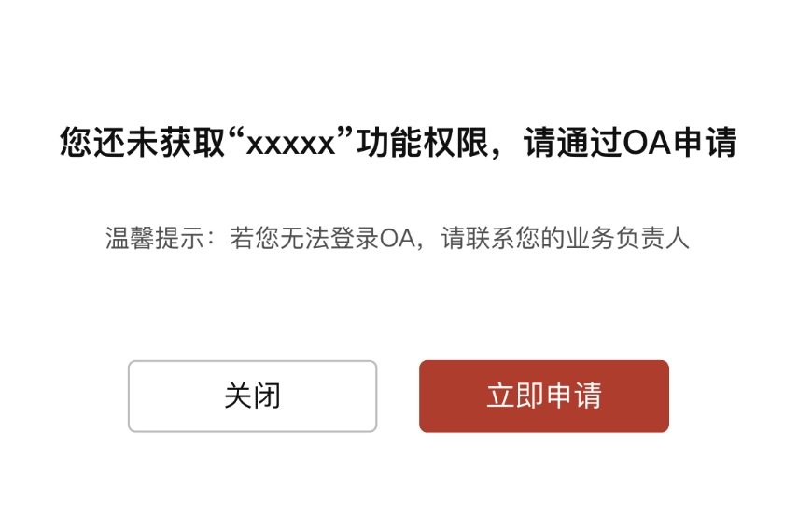Click the 温馨提示 label in the grey hint
Viewport: 812px width, 528px height.
pyautogui.click(x=155, y=239)
